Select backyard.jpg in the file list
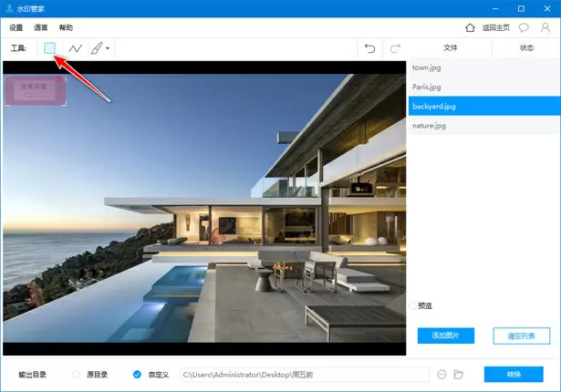Image resolution: width=561 pixels, height=392 pixels. point(484,107)
